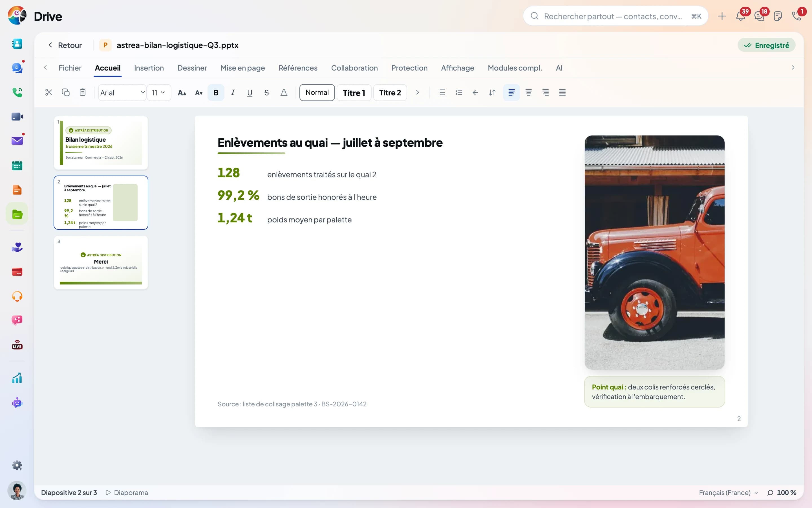
Task: Open the Calendar app in sidebar
Action: point(17,165)
